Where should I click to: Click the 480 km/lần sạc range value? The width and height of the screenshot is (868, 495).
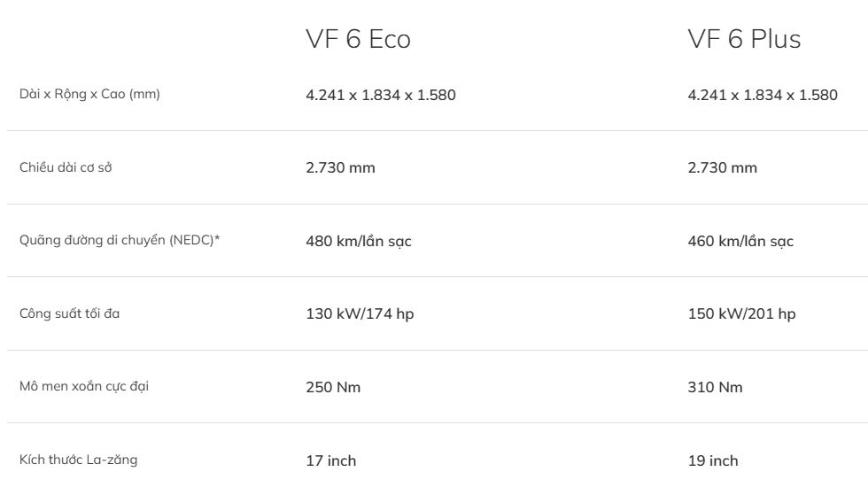click(x=359, y=242)
